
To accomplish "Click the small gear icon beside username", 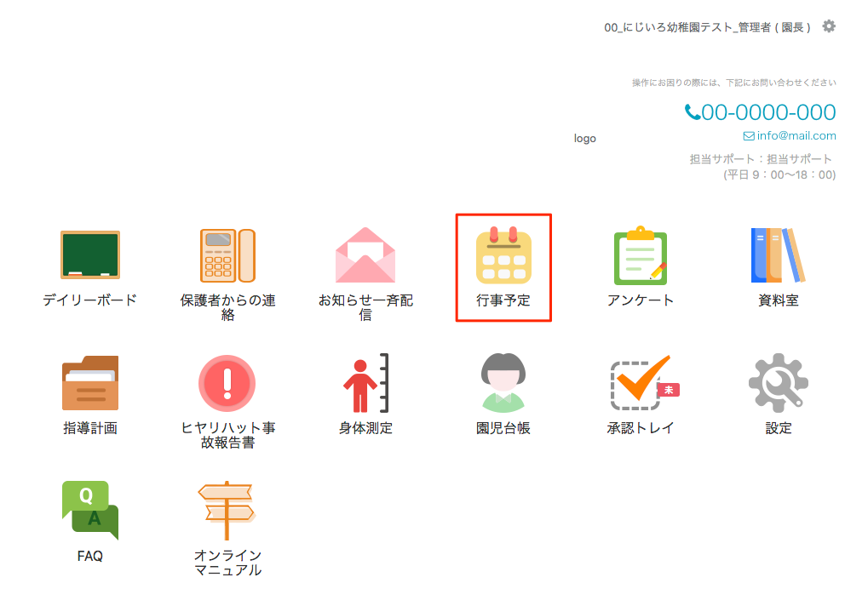I will pos(829,26).
